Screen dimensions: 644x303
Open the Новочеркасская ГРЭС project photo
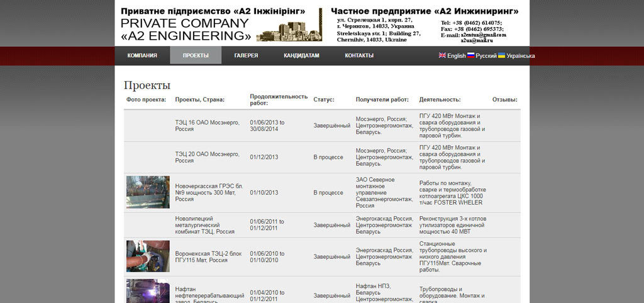click(148, 192)
